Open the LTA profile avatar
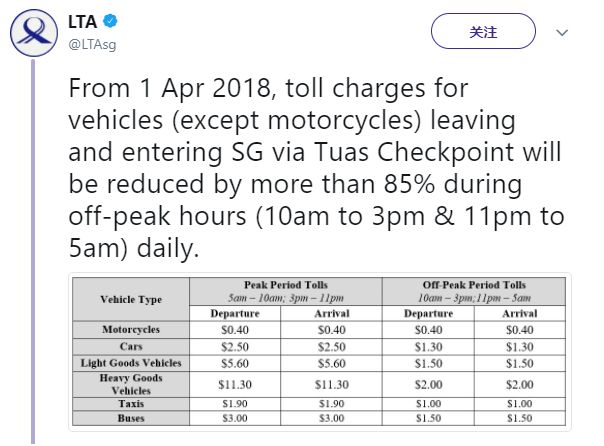 33,34
